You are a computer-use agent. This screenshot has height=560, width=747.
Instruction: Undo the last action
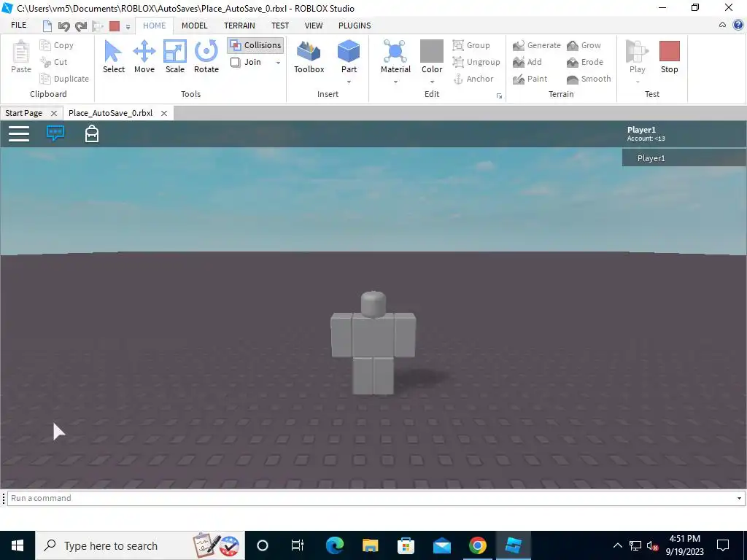(x=63, y=26)
